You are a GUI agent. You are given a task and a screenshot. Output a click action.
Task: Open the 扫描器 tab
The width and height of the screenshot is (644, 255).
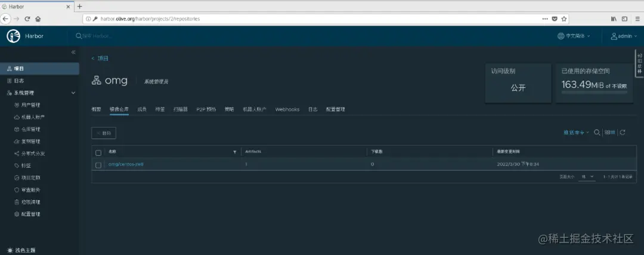pos(180,109)
